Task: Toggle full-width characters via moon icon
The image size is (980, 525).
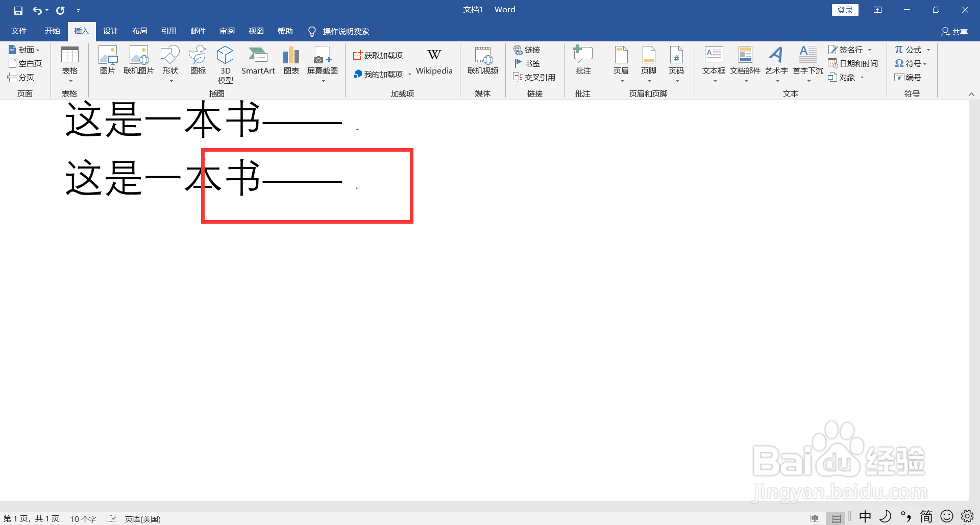Action: (x=885, y=516)
